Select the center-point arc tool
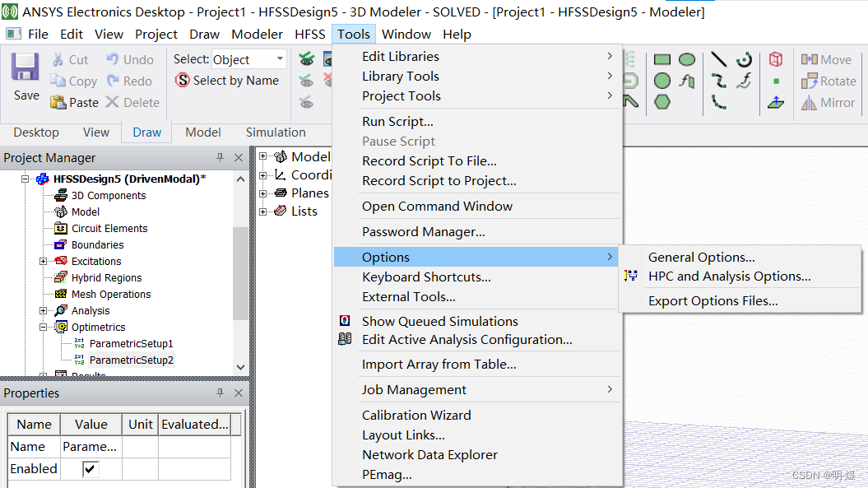Image resolution: width=868 pixels, height=488 pixels. [x=744, y=59]
